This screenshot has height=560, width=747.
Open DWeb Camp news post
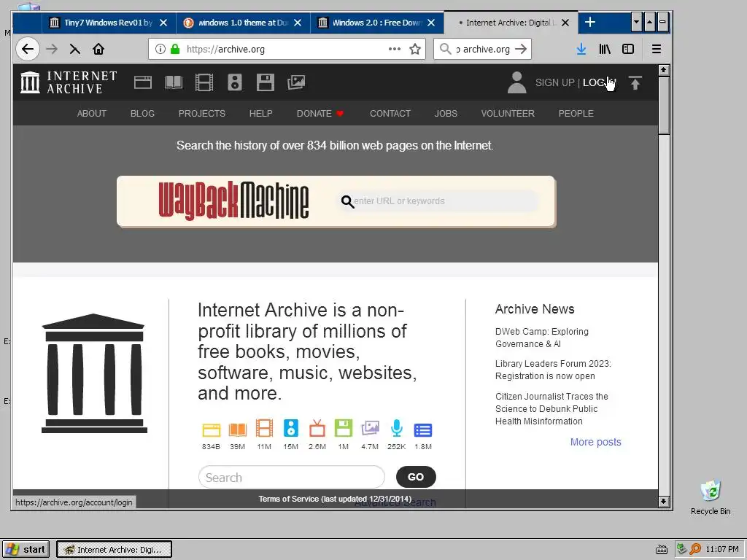[542, 338]
